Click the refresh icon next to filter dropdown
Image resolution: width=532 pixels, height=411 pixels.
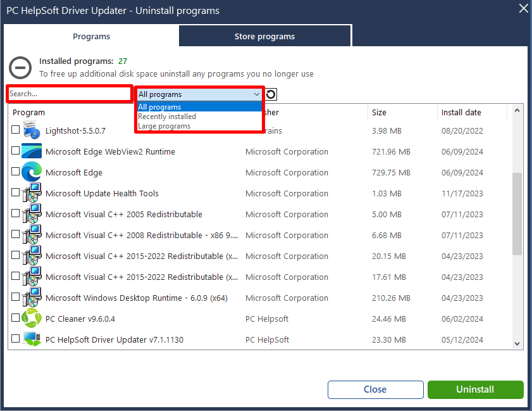271,94
